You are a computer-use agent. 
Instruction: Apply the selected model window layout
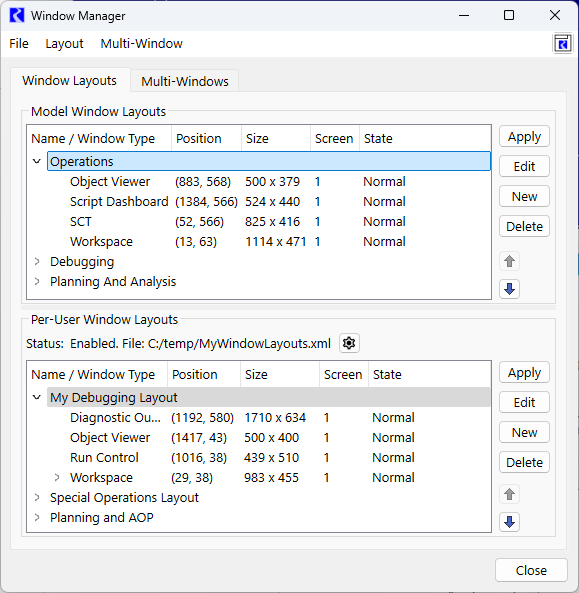(524, 137)
